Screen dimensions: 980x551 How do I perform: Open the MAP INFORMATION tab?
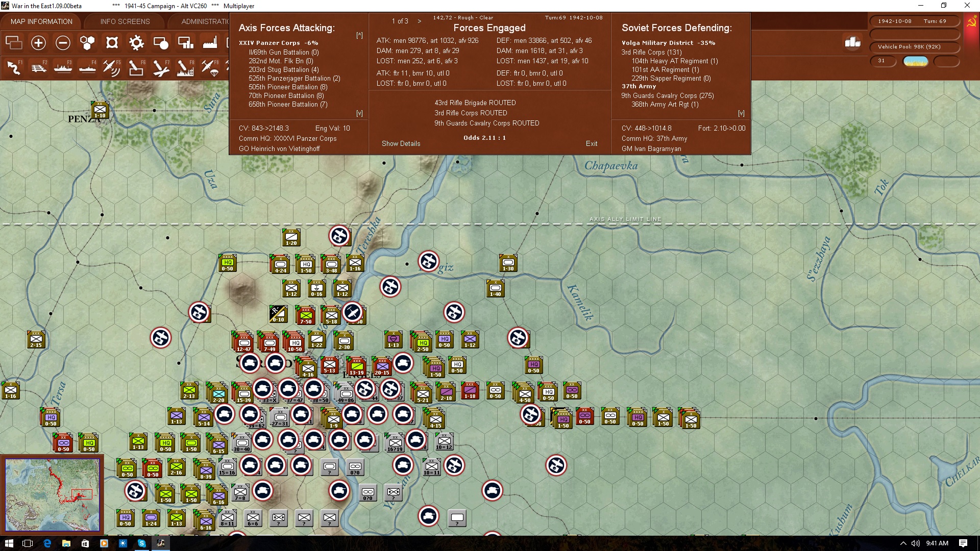(x=41, y=21)
